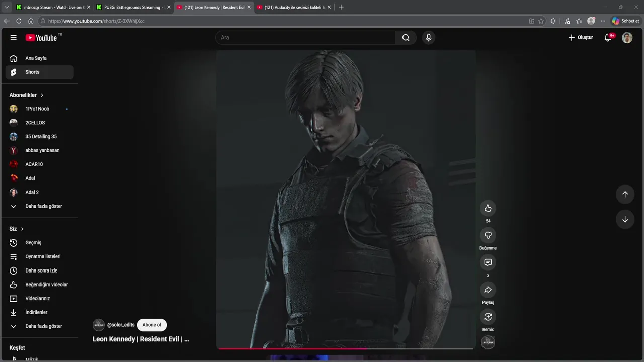
Task: Open the browser profile icon
Action: tap(591, 21)
